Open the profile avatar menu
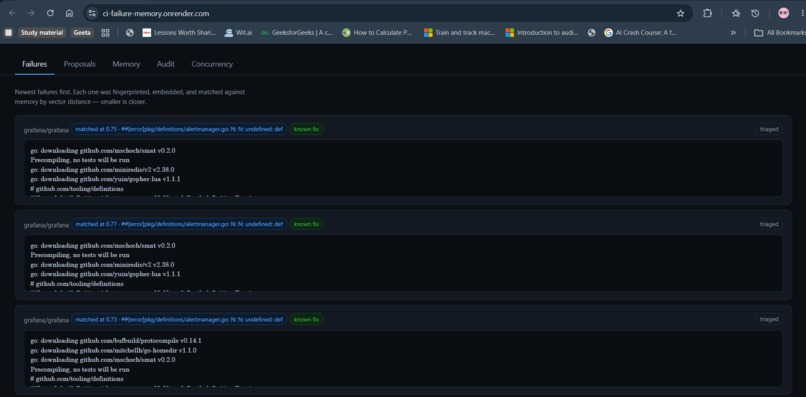Image resolution: width=806 pixels, height=397 pixels. 783,13
